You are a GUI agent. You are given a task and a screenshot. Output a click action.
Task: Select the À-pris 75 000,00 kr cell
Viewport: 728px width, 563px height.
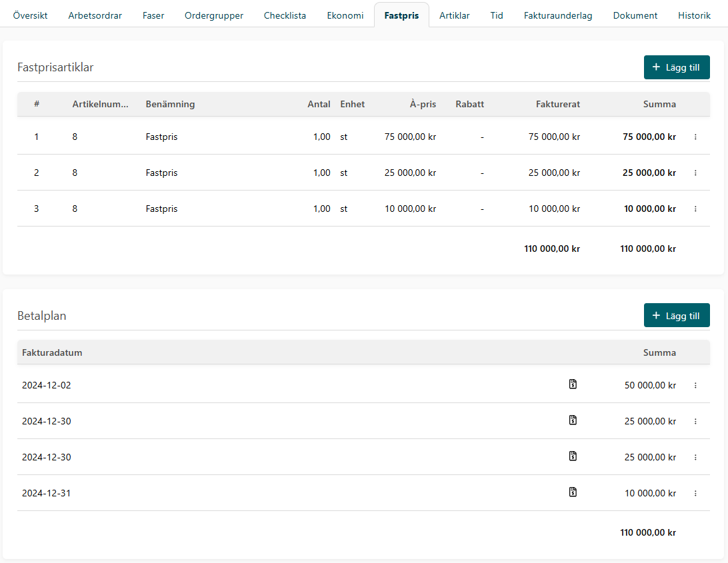pyautogui.click(x=410, y=137)
